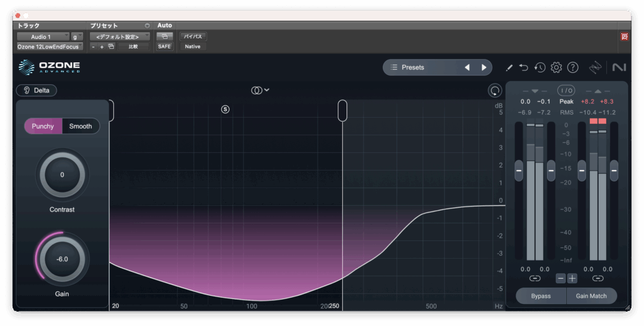Switch to Smooth mode
The image size is (644, 326).
[x=80, y=126]
